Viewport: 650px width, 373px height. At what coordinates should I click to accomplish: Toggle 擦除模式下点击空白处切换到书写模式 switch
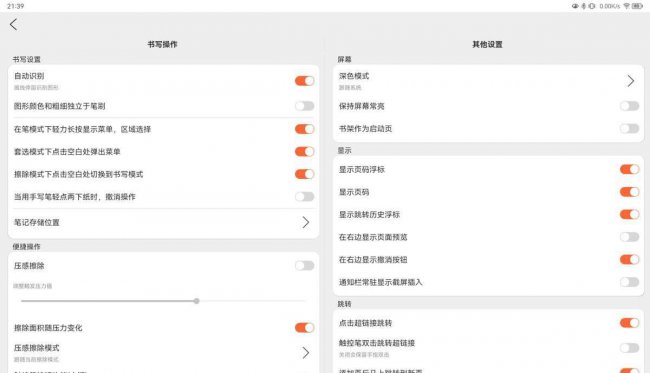305,174
